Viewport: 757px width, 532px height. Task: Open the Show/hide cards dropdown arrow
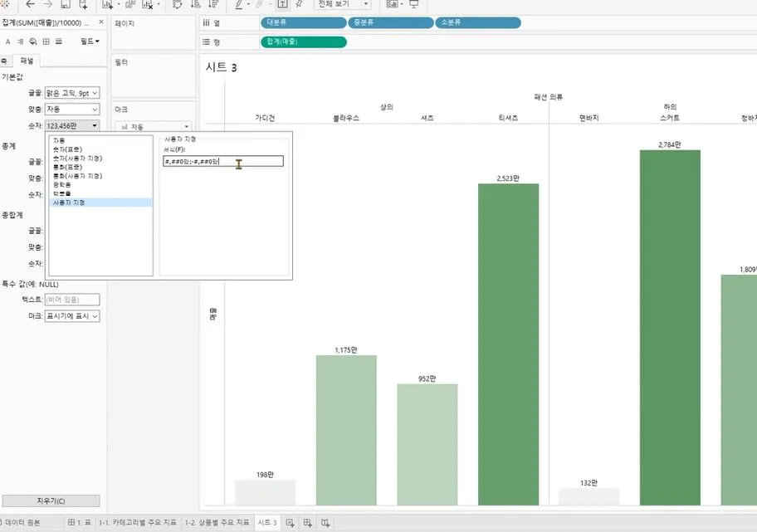(x=402, y=4)
